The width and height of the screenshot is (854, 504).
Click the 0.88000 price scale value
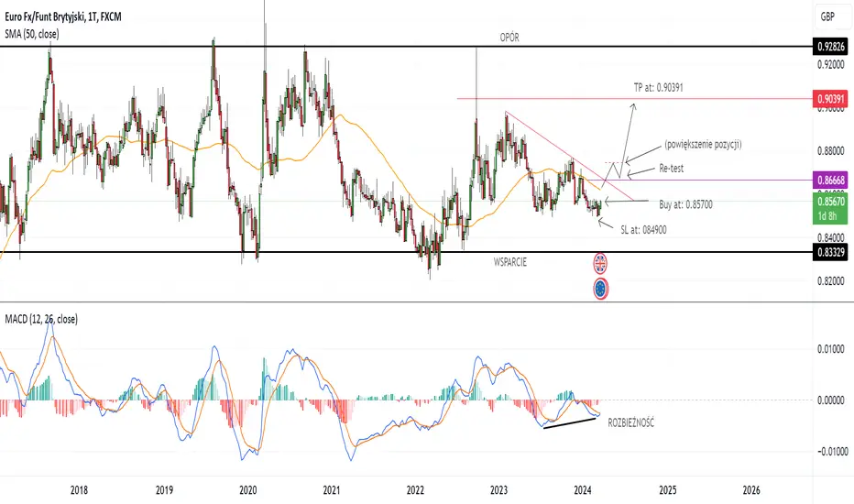click(x=831, y=151)
